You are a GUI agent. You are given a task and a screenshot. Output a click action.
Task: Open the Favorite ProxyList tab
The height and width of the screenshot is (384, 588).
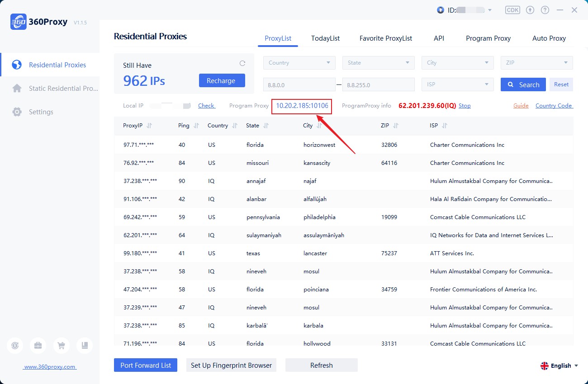[386, 38]
